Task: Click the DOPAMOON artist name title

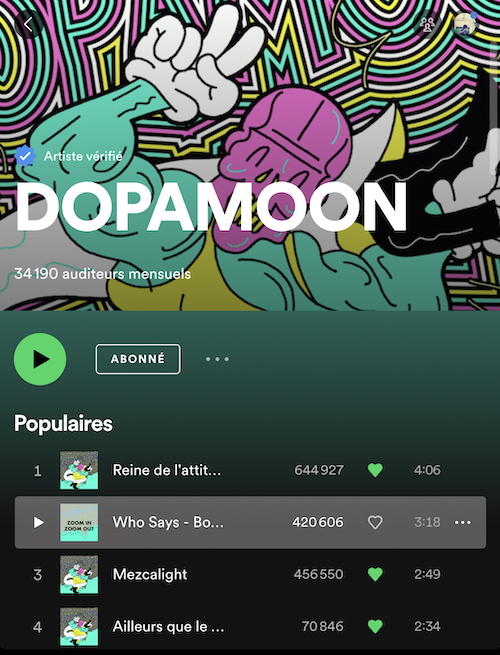Action: click(x=211, y=207)
